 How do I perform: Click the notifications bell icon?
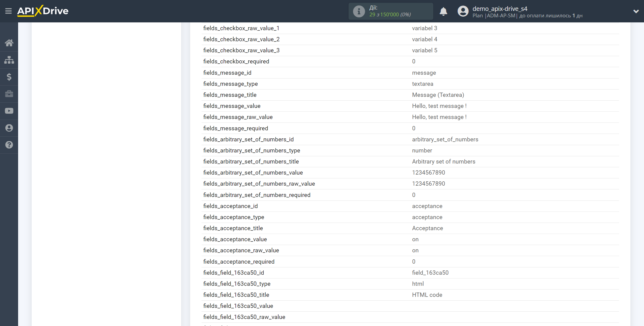pos(443,11)
